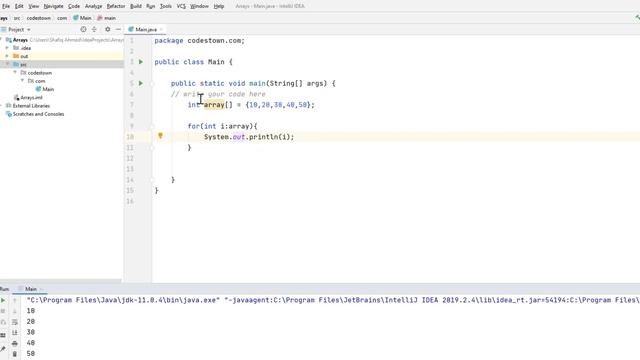
Task: Click the run gutter arrow beside class Main
Action: point(141,62)
